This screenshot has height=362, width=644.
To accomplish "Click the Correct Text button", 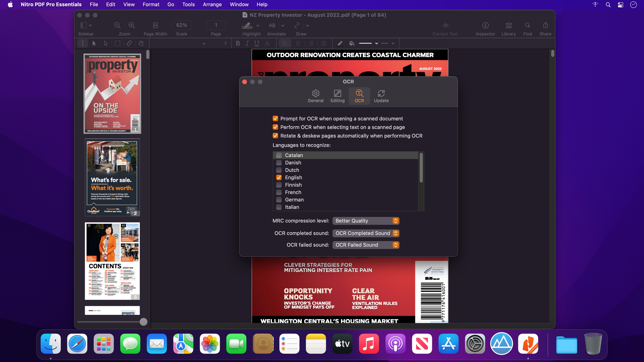I will pos(445,29).
